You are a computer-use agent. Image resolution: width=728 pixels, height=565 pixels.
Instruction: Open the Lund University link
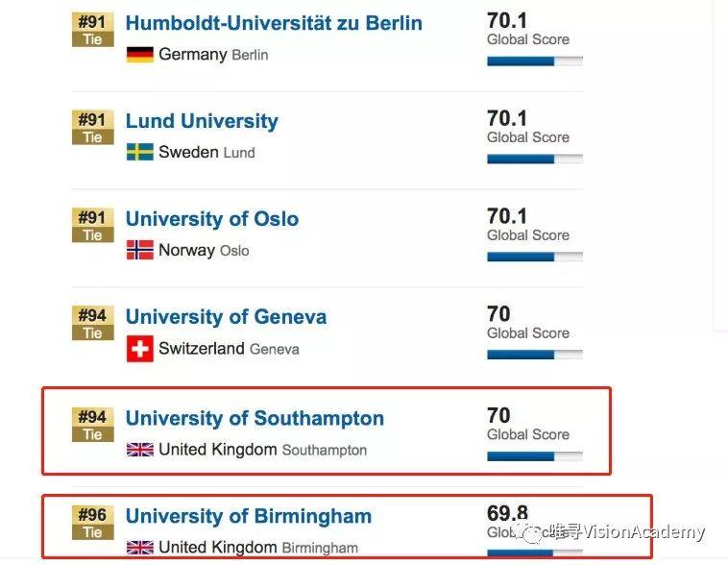point(202,121)
